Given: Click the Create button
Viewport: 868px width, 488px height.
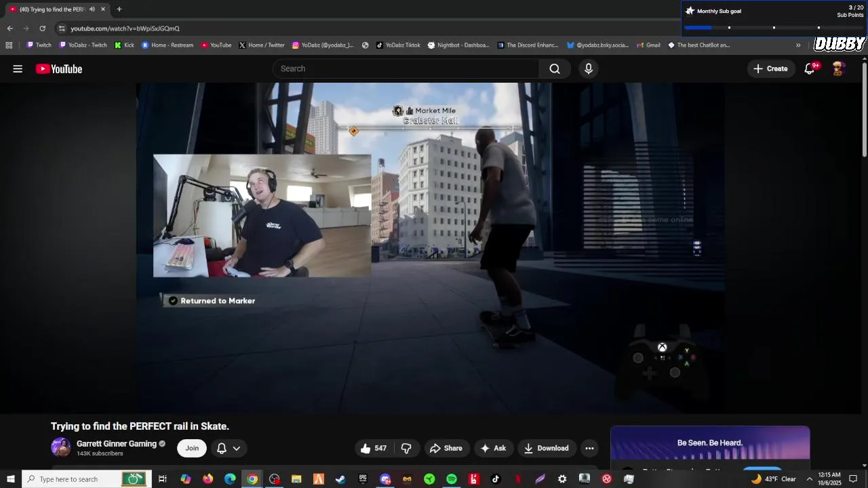Looking at the screenshot, I should click(771, 68).
